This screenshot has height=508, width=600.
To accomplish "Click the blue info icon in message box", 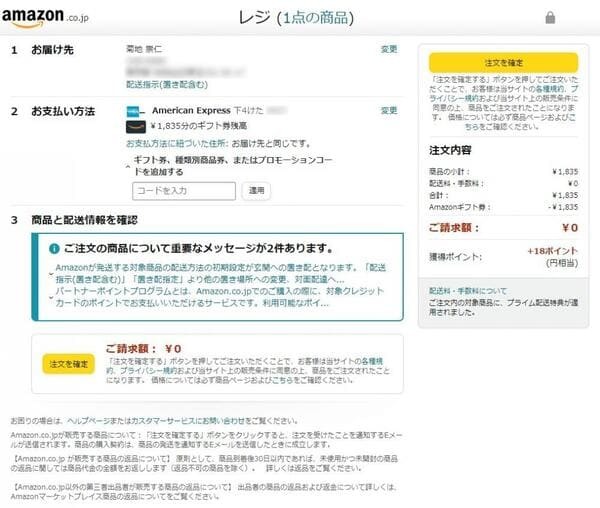I will pyautogui.click(x=54, y=249).
